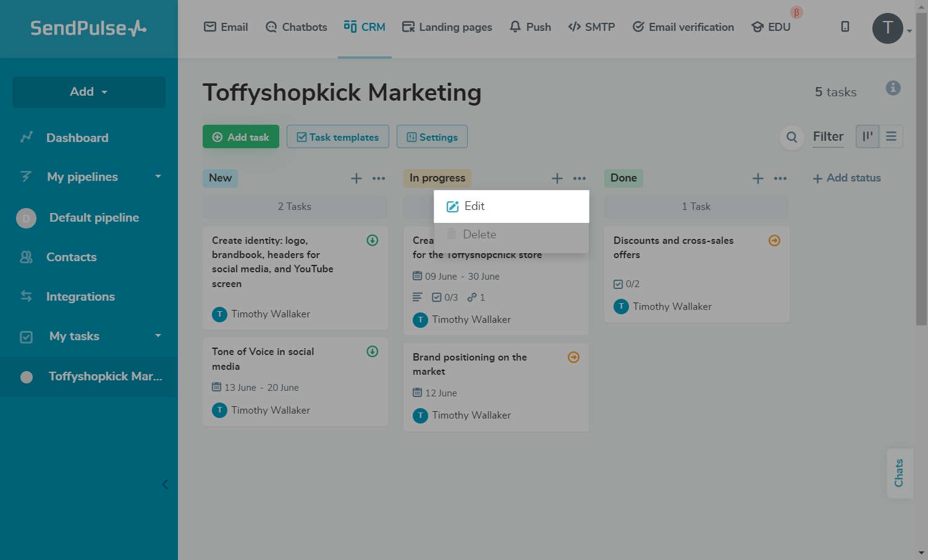Expand the My pipelines submenu
This screenshot has height=560, width=928.
click(x=158, y=177)
